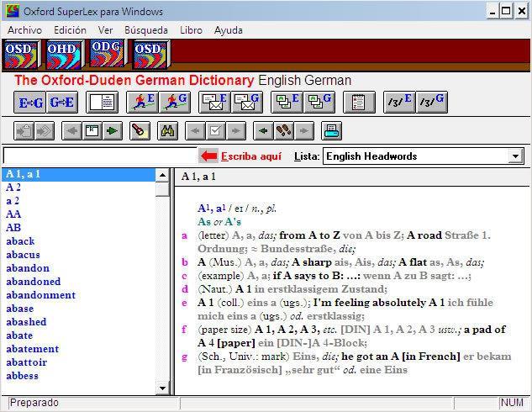
Task: Click the E⇒G English-German button
Action: coord(30,102)
